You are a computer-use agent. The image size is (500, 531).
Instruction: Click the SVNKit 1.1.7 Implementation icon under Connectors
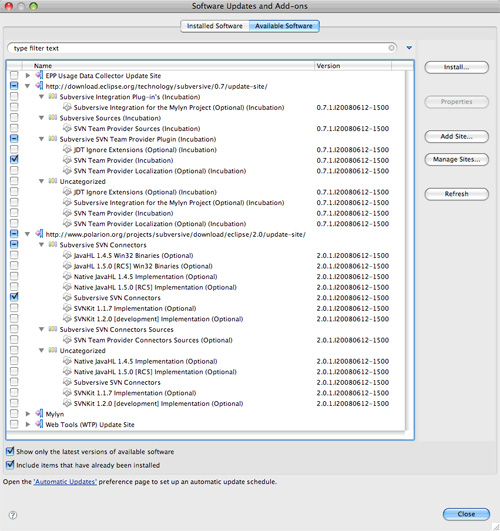click(x=67, y=308)
